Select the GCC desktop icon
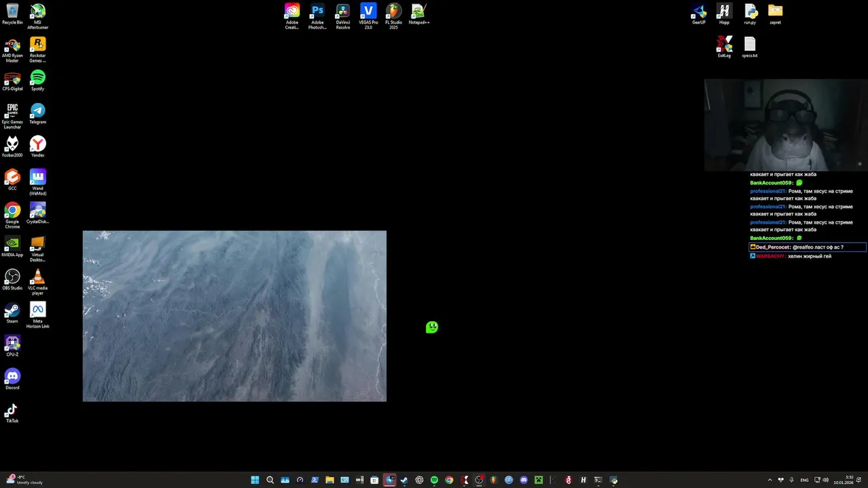Screen dimensions: 868x488 click(12, 180)
